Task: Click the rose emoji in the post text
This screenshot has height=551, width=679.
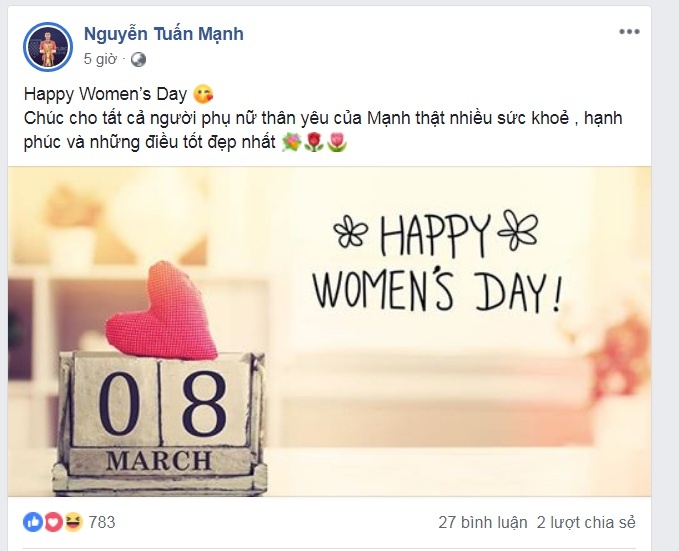Action: tap(314, 144)
